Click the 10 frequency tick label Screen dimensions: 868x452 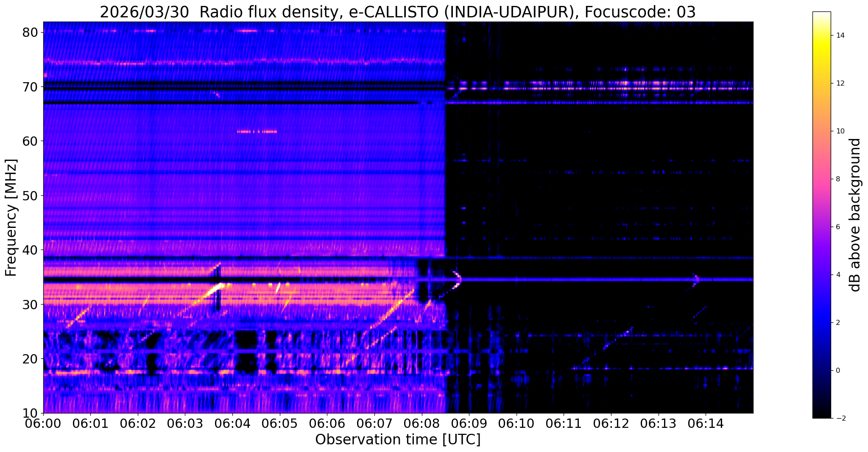click(x=31, y=413)
